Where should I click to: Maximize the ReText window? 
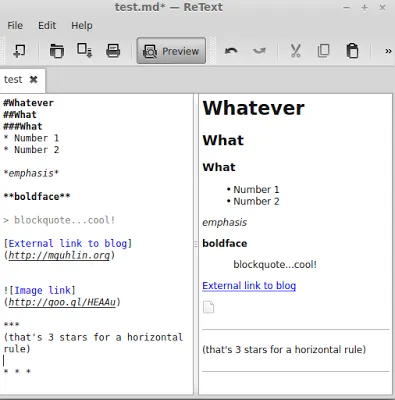[364, 8]
